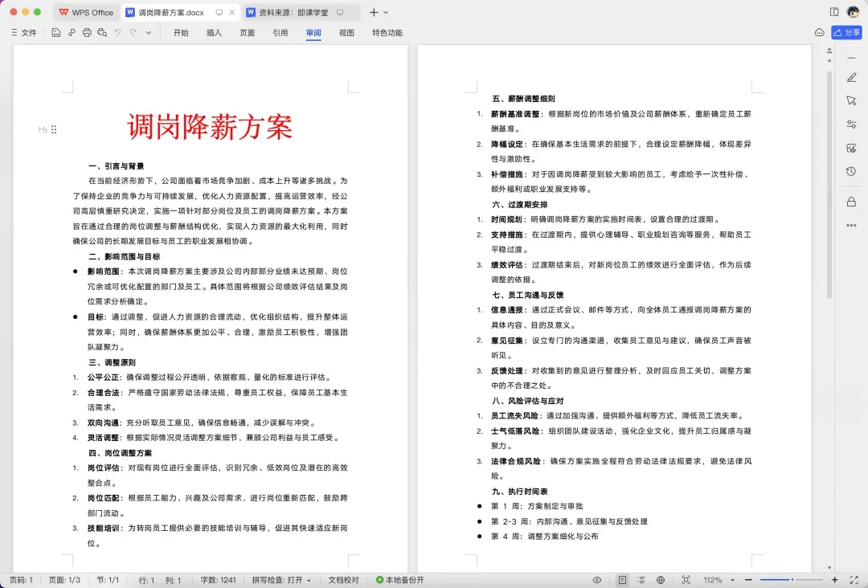The image size is (868, 588).
Task: Click the fit-to-page zoom icon
Action: tap(686, 580)
